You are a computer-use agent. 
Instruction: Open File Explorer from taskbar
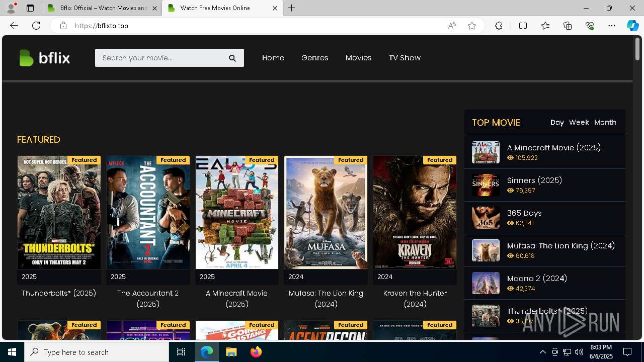coord(231,352)
